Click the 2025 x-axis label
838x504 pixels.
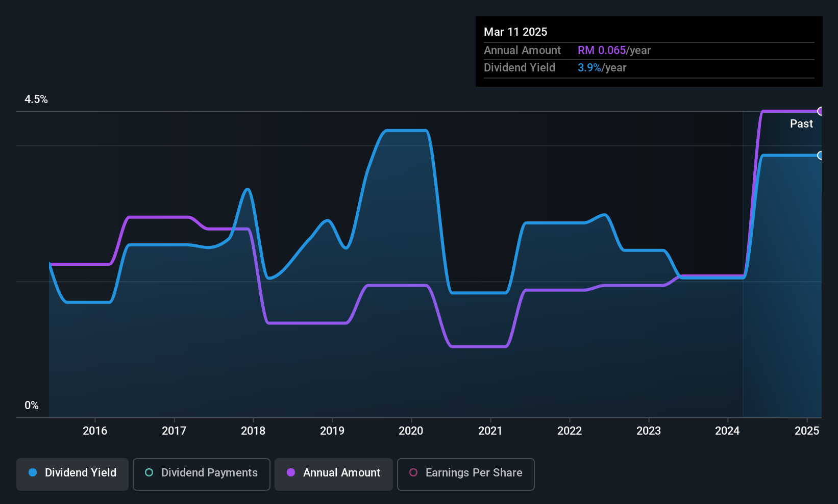(807, 431)
